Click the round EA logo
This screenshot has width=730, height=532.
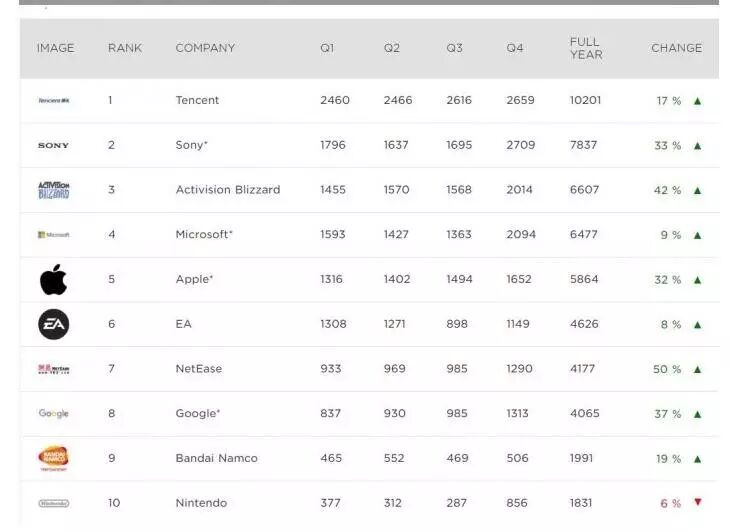pyautogui.click(x=54, y=324)
